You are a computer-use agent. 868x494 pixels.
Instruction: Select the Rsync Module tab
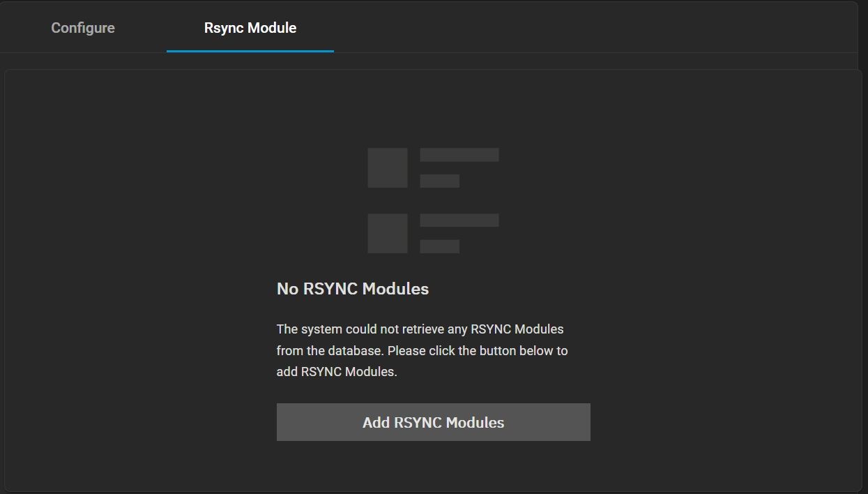tap(250, 29)
